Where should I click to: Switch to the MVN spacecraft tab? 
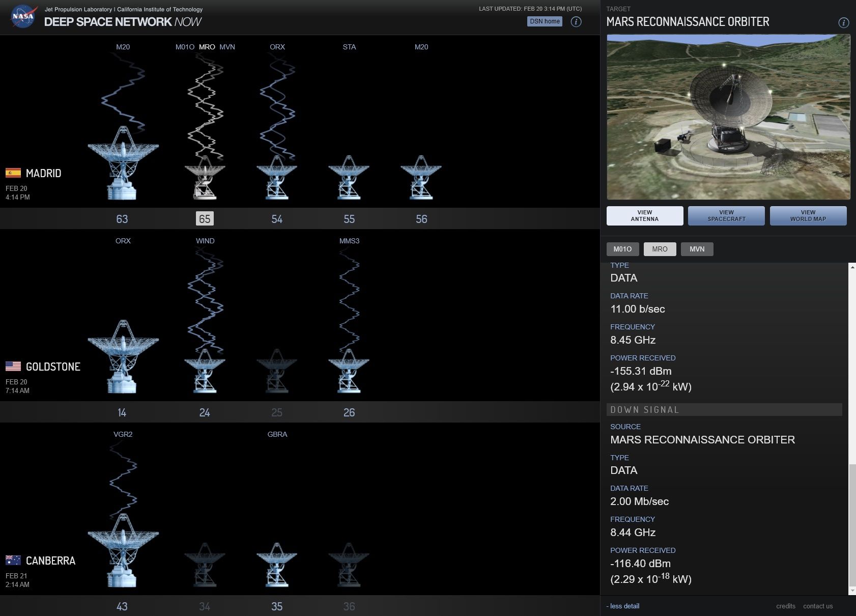[697, 249]
